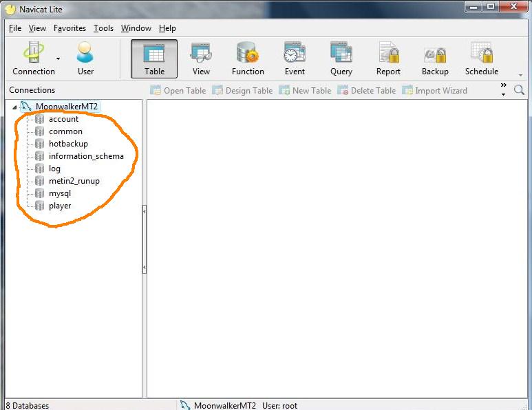Select the player database
Viewport: 532px width, 410px height.
point(60,206)
